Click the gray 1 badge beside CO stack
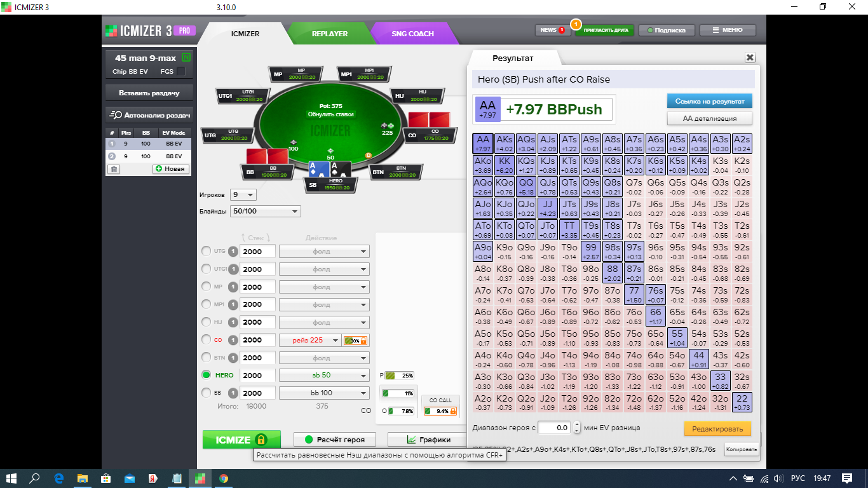Screen dimensions: 868x488 coord(233,340)
